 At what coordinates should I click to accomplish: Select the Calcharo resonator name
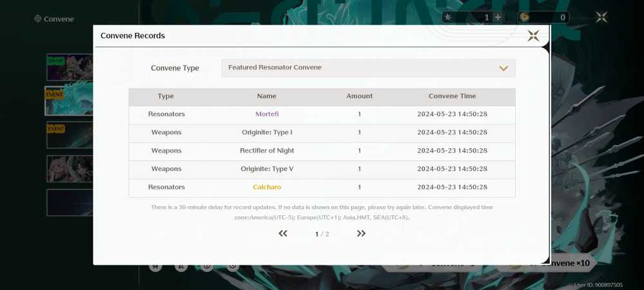tap(267, 188)
